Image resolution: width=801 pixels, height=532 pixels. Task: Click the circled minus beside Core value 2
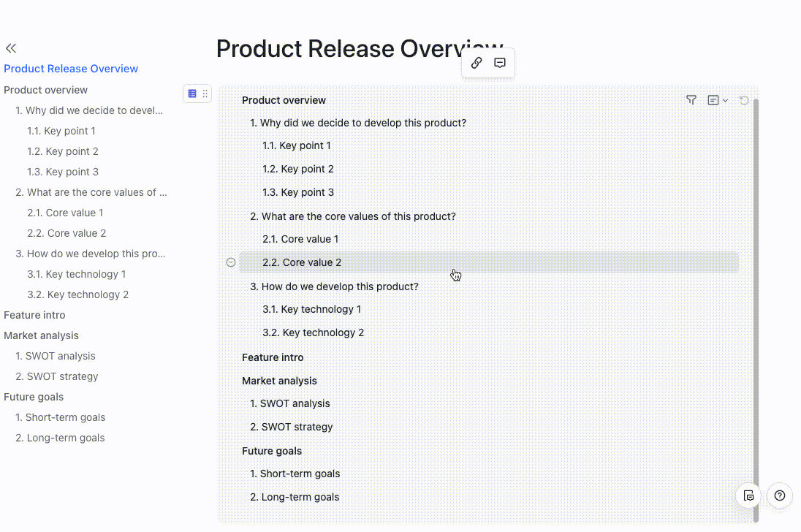(231, 262)
